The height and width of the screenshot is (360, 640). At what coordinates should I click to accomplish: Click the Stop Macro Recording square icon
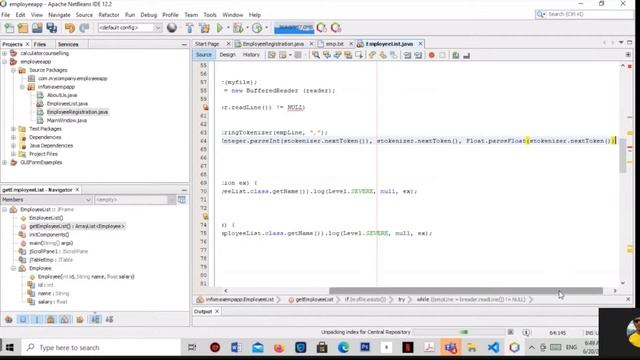[x=443, y=55]
